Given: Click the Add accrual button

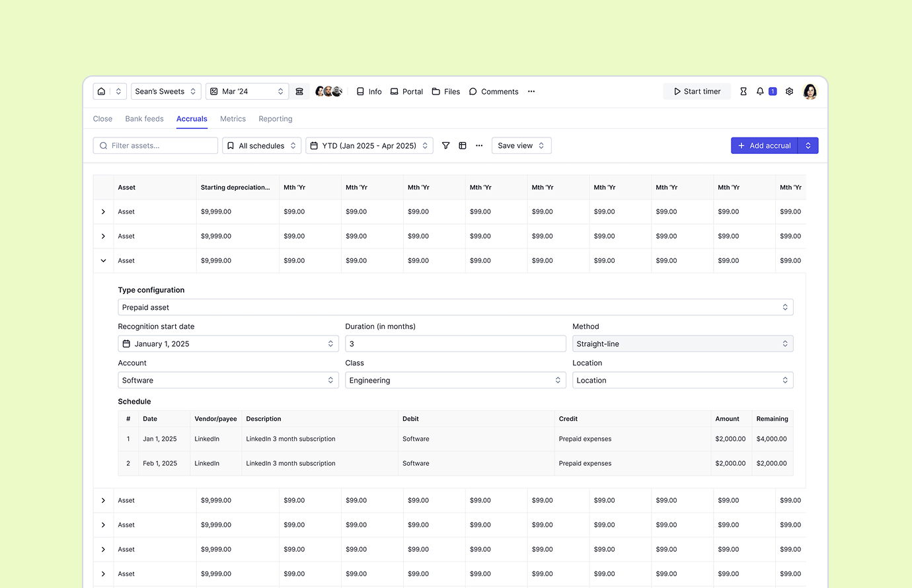Looking at the screenshot, I should coord(765,145).
